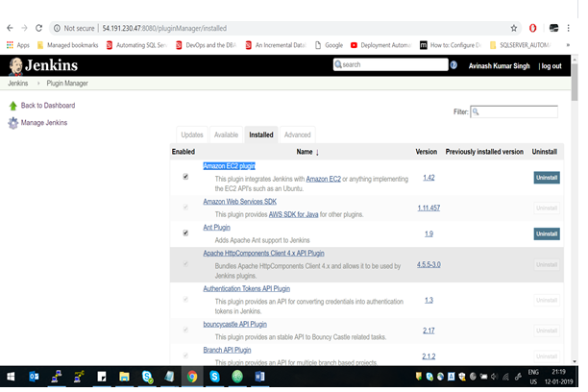Screen dimensions: 588x392
Task: Open Skype for Business taskbar icon
Action: 147,377
